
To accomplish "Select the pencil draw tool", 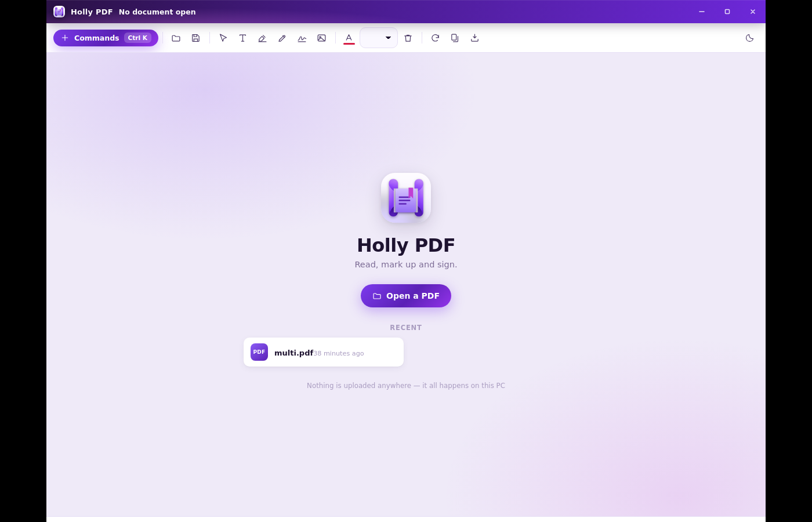I will [282, 38].
